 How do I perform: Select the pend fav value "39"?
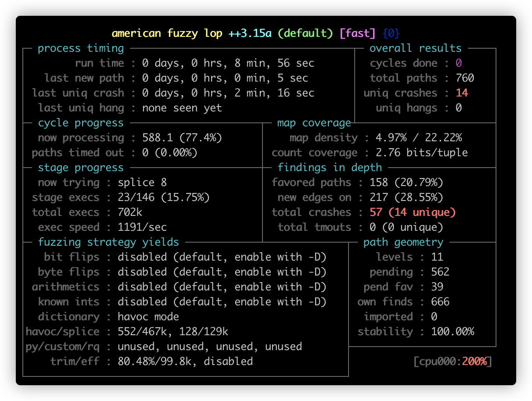(x=437, y=287)
